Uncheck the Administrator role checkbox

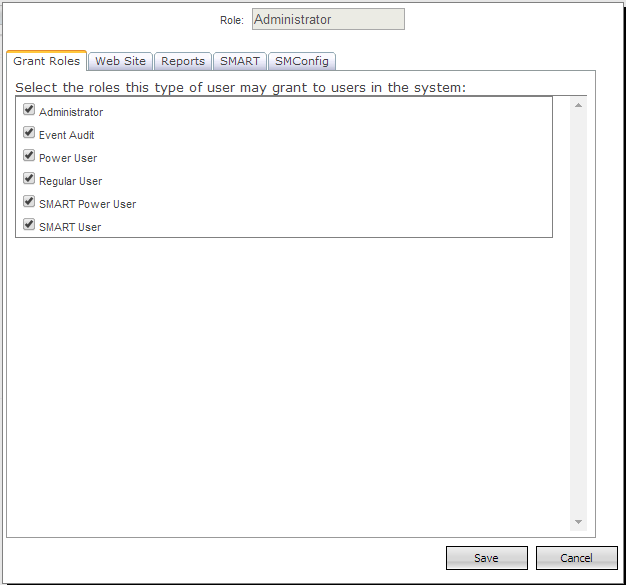29,110
